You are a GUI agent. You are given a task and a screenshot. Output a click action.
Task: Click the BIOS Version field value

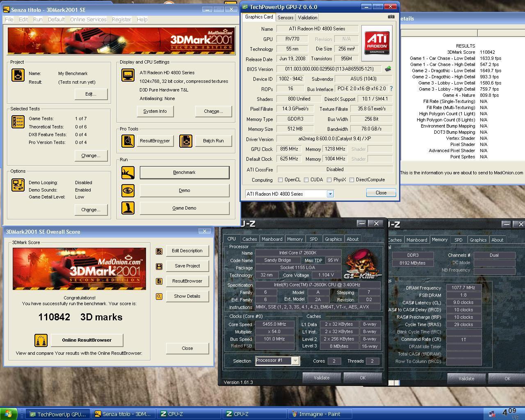(329, 69)
